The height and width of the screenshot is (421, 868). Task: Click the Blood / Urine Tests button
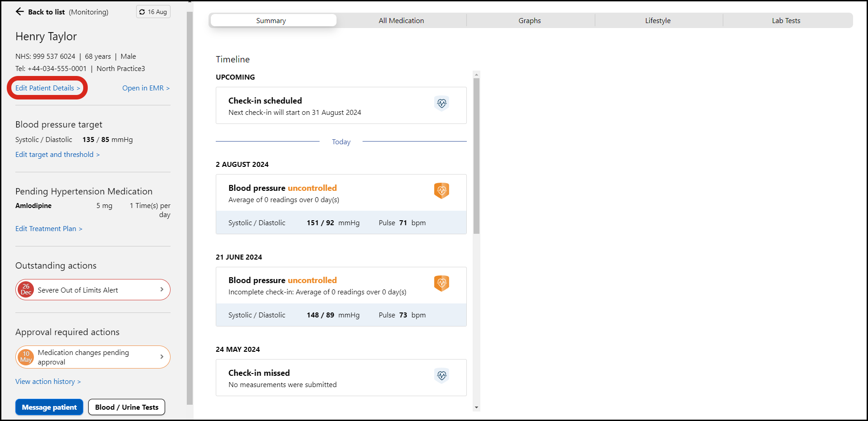(x=127, y=407)
